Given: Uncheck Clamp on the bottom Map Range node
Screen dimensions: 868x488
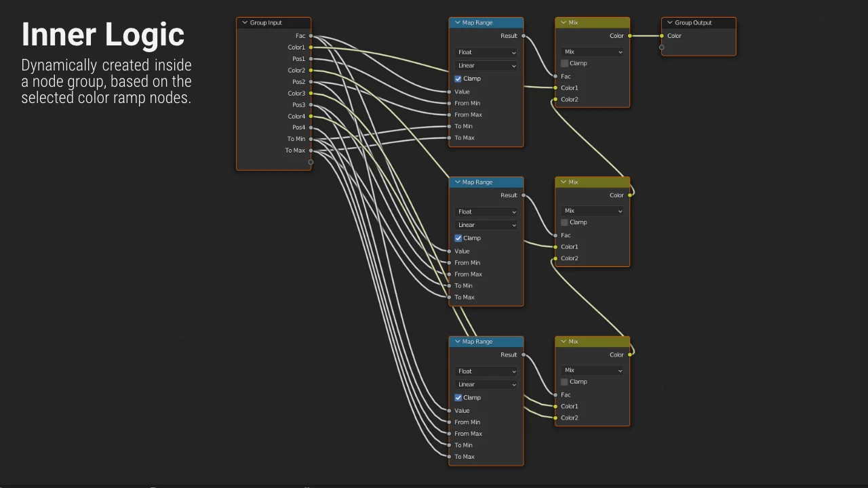Looking at the screenshot, I should coord(458,398).
